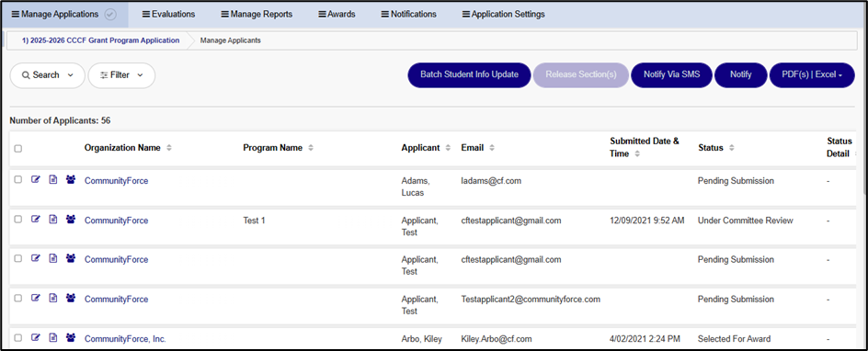Image resolution: width=868 pixels, height=351 pixels.
Task: Sort by Email column arrows
Action: click(492, 148)
